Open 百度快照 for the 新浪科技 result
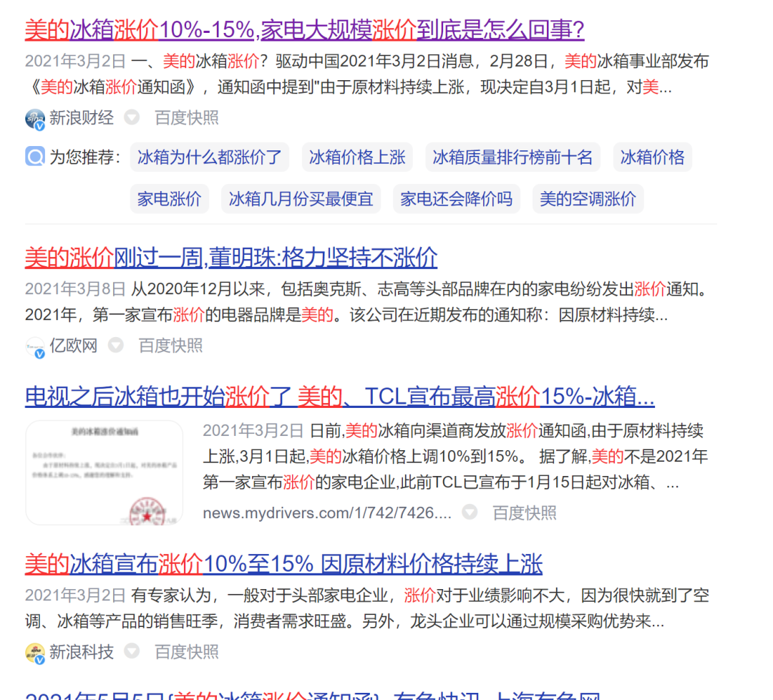 [187, 652]
